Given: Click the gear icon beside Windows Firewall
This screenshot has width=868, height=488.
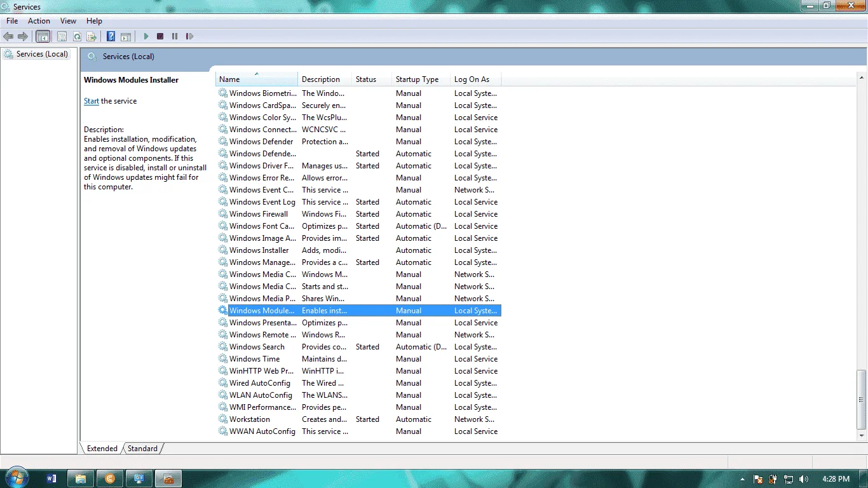Looking at the screenshot, I should 223,214.
